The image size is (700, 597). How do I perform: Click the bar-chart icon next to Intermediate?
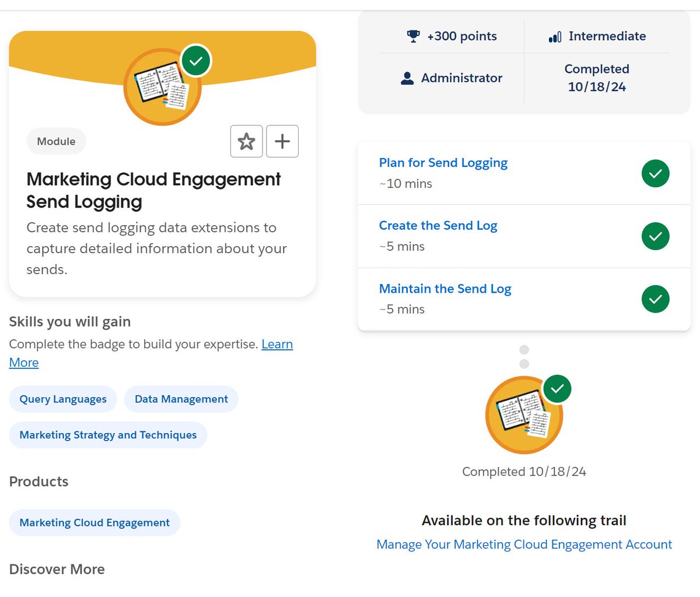[x=555, y=37]
